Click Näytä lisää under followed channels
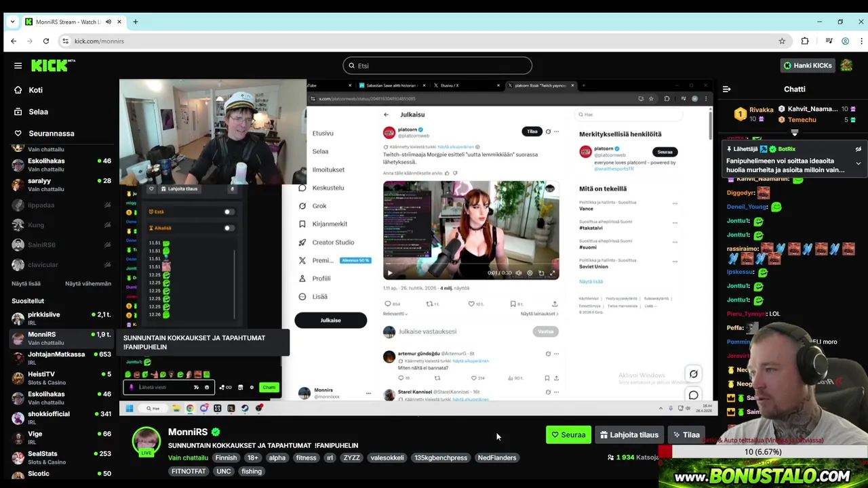868x488 pixels. [x=26, y=284]
